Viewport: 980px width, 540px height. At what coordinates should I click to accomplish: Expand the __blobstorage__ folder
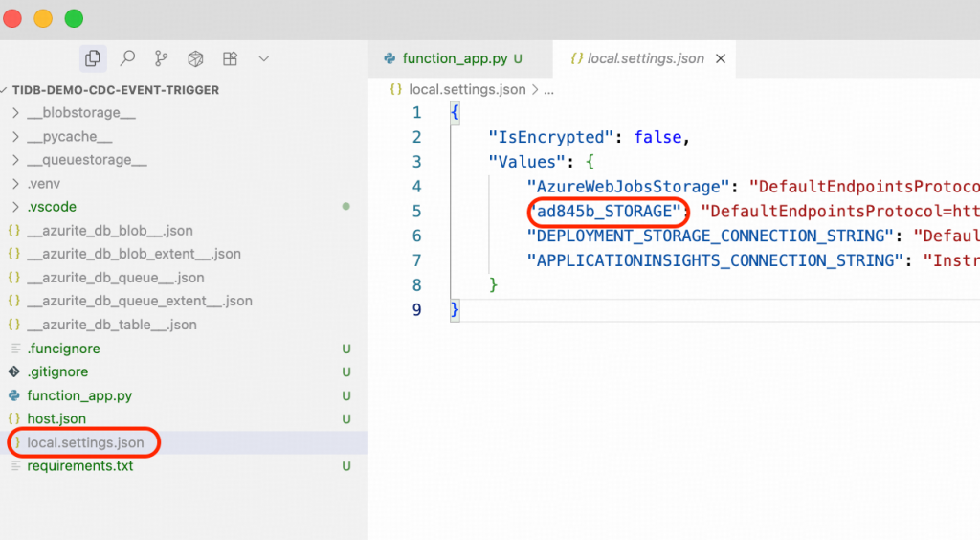coord(81,113)
